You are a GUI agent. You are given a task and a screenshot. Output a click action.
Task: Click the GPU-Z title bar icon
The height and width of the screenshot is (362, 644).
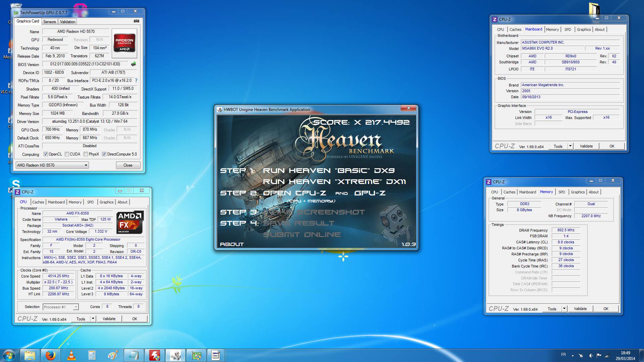[x=16, y=13]
